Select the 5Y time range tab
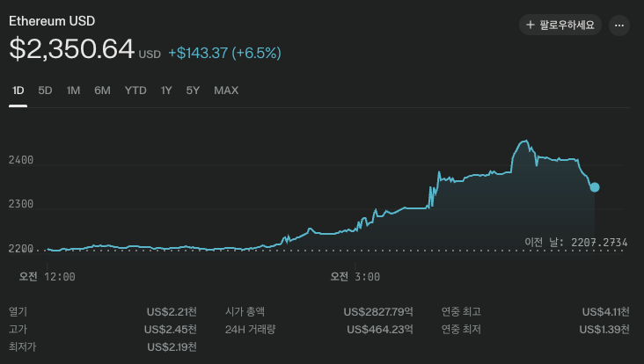Screen dimensions: 644x364 (193, 91)
